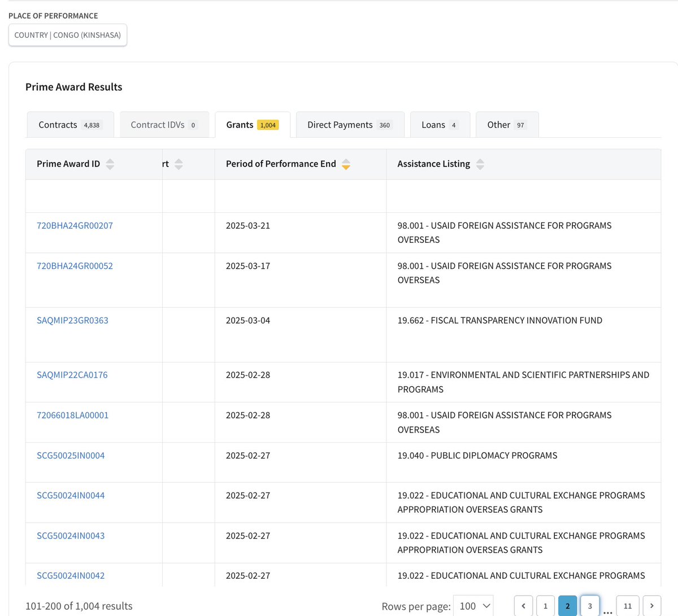The image size is (678, 616).
Task: Switch to the Direct Payments tab
Action: (349, 125)
